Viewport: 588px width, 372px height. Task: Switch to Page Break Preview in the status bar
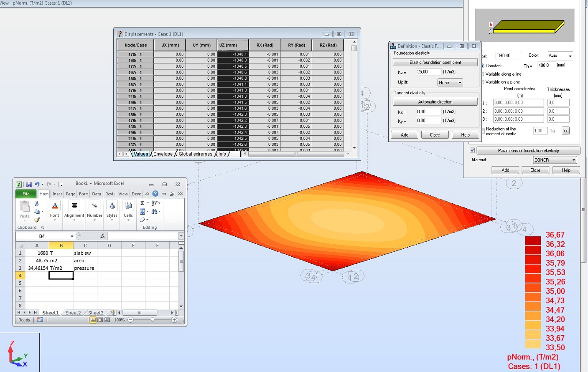coord(107,320)
